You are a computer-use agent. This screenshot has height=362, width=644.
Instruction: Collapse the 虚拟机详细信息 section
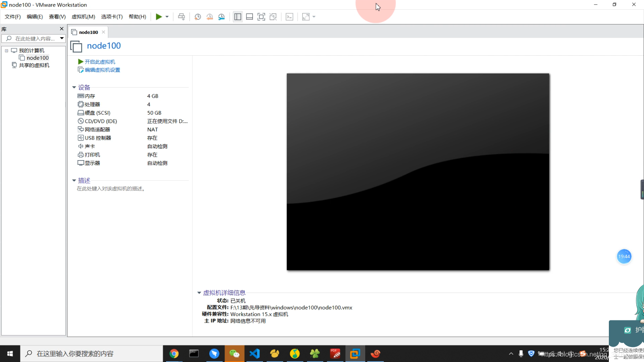click(x=199, y=293)
